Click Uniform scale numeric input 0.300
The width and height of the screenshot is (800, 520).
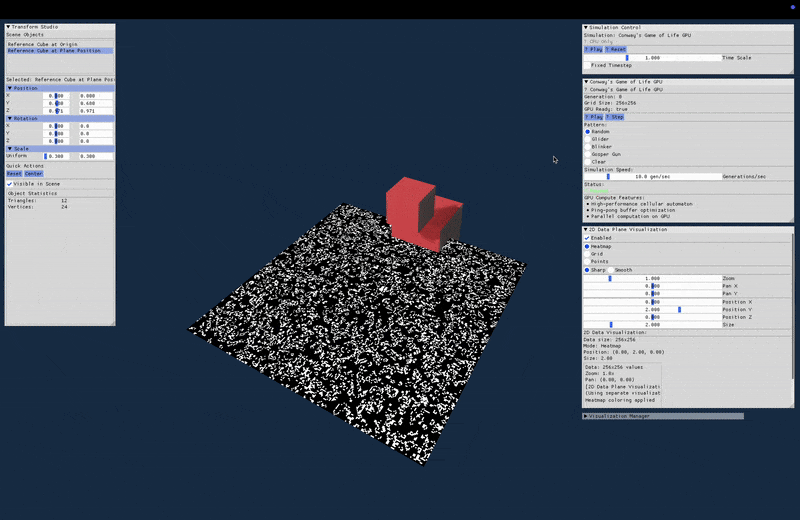click(x=95, y=156)
